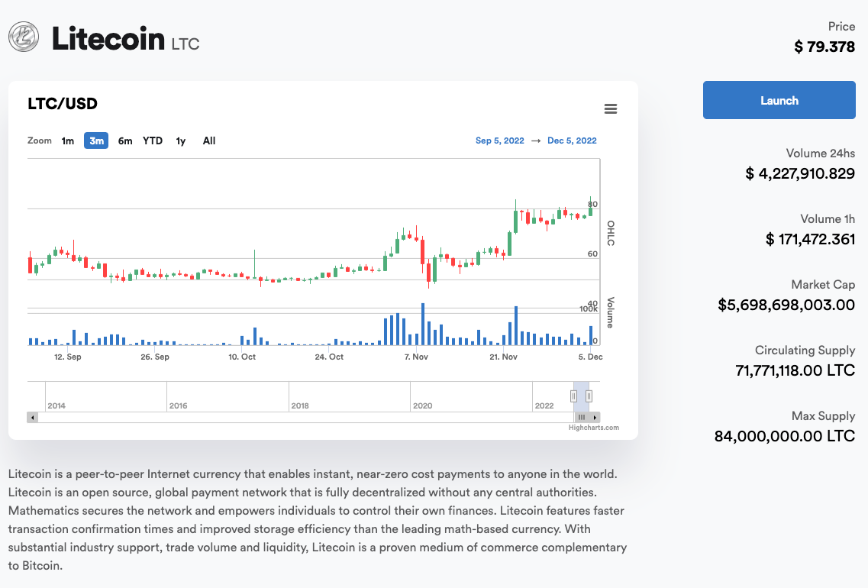Click the 2016 navigator year label
868x588 pixels.
(x=178, y=405)
